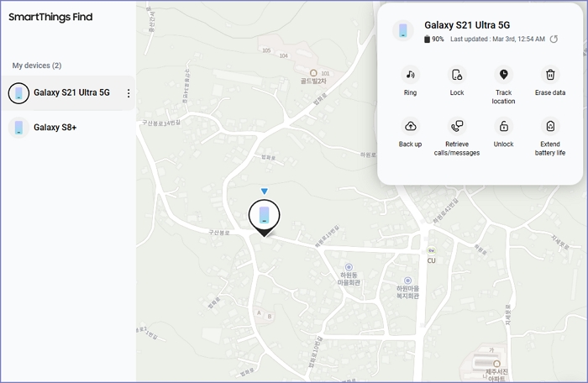Start Back up via cloud icon
The height and width of the screenshot is (383, 588).
coord(410,127)
